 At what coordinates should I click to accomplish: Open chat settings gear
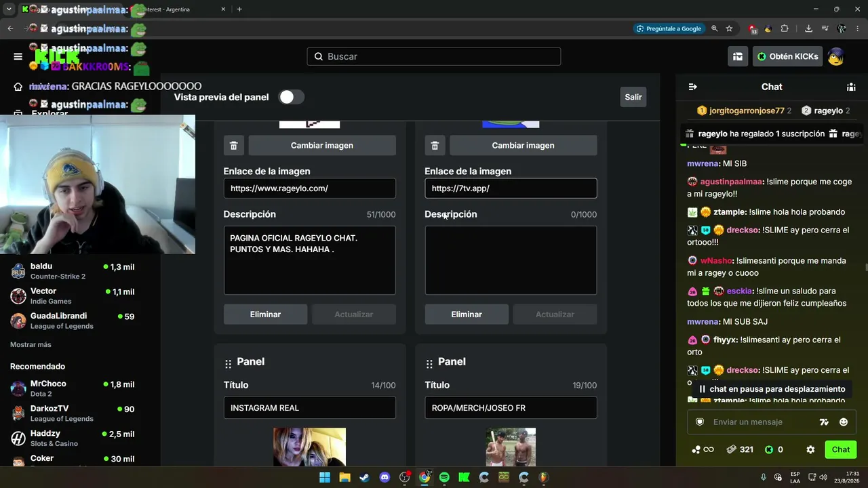[x=810, y=449]
